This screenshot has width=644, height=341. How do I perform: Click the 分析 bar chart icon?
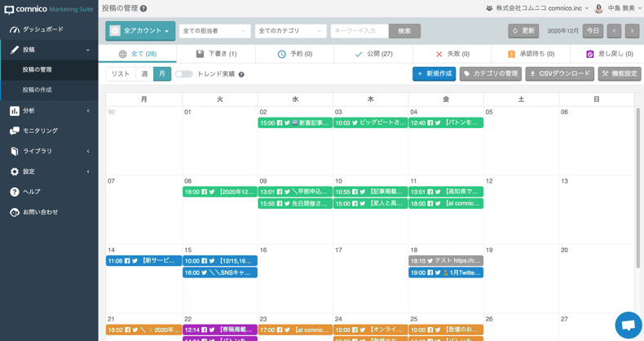(x=15, y=111)
